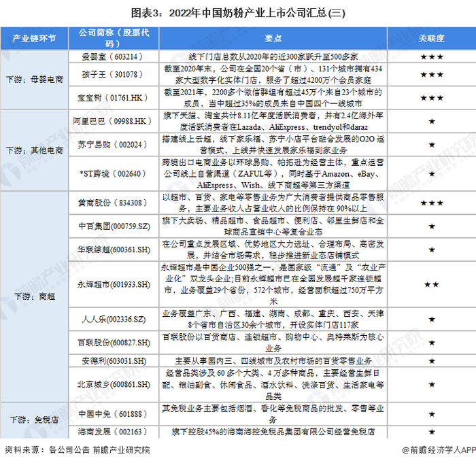Select company cell '中百集团(000759.SZ)'

pyautogui.click(x=114, y=226)
